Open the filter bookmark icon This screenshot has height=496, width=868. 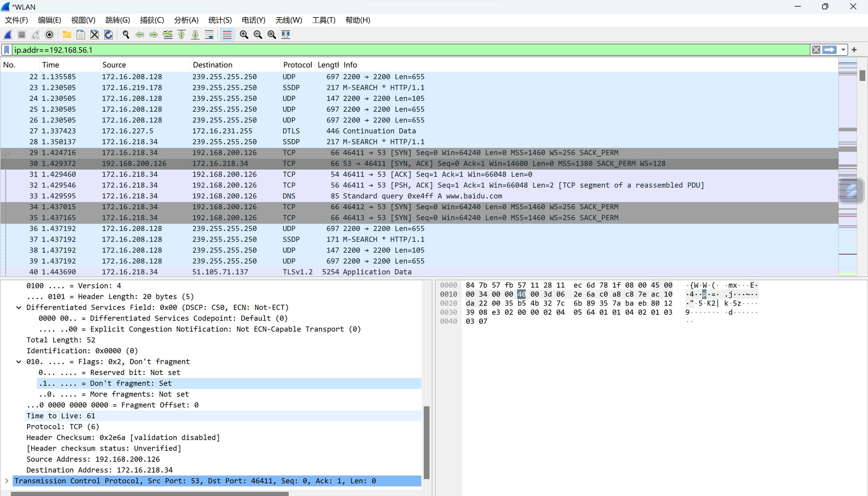click(6, 50)
